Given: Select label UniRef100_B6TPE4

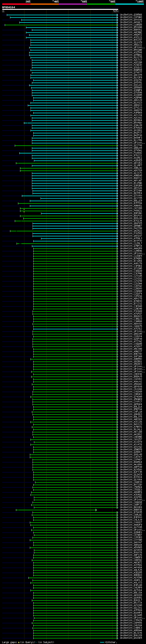Looking at the screenshot, I should [x=131, y=193].
